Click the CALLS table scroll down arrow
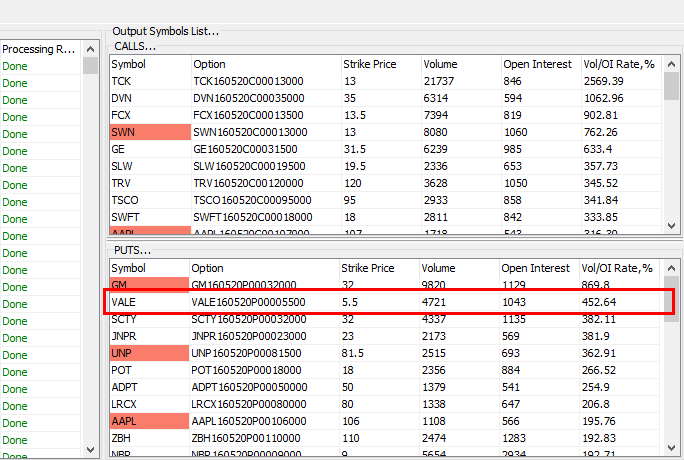The height and width of the screenshot is (460, 684). [671, 225]
